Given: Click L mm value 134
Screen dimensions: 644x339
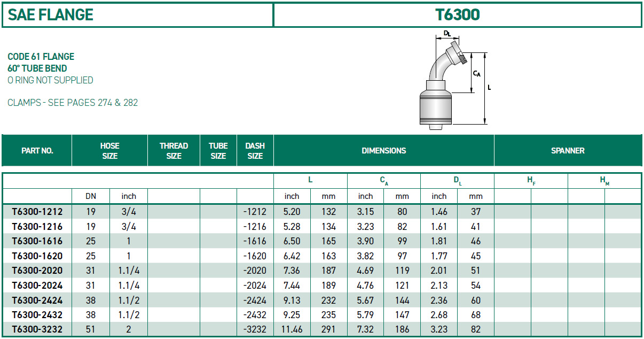Looking at the screenshot, I should 328,227.
